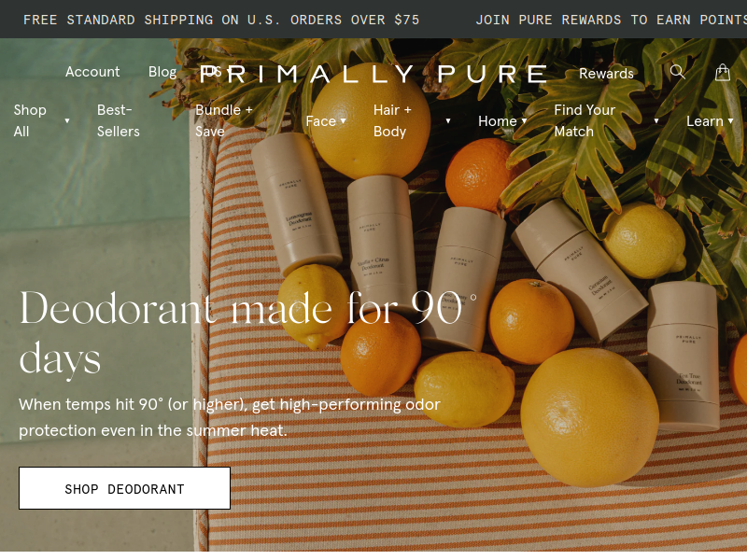Click Join Pure Rewards announcement text
Image resolution: width=747 pixels, height=560 pixels.
click(x=611, y=20)
